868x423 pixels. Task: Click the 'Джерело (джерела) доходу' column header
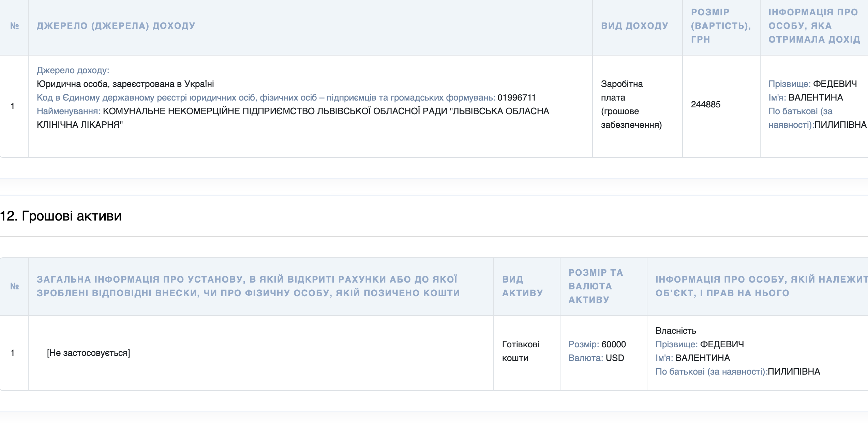point(116,26)
